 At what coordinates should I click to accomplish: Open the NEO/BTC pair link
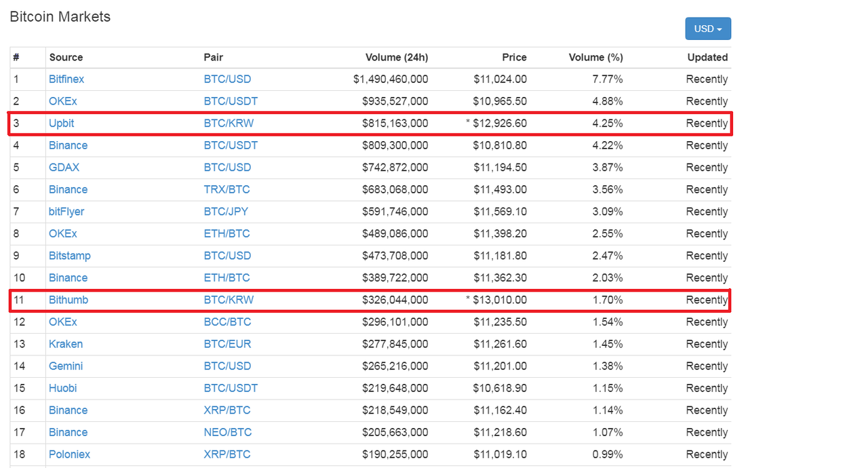pyautogui.click(x=227, y=432)
